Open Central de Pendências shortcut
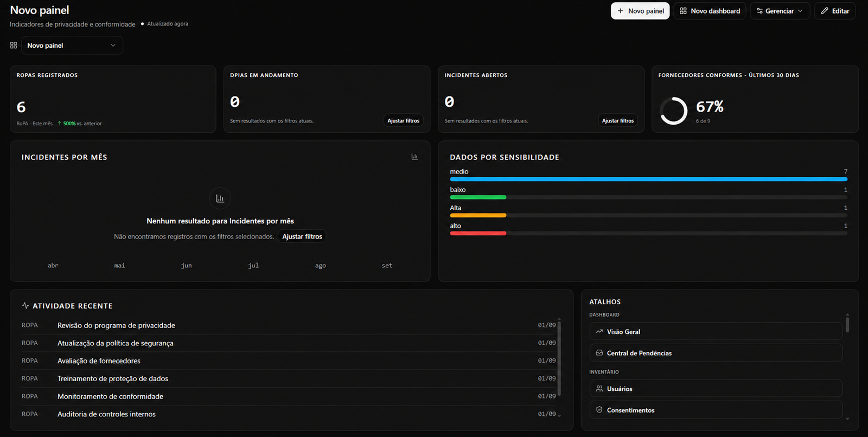The width and height of the screenshot is (868, 437). [x=716, y=352]
